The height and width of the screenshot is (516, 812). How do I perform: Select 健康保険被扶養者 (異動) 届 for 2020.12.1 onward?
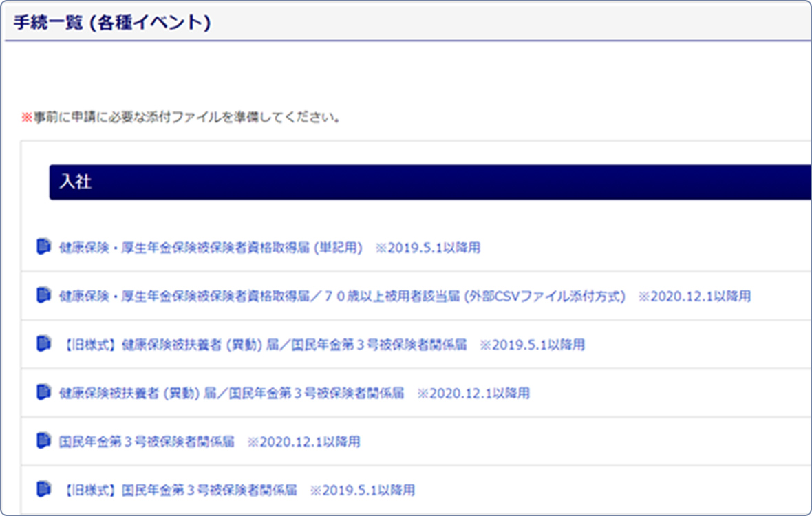coord(231,394)
